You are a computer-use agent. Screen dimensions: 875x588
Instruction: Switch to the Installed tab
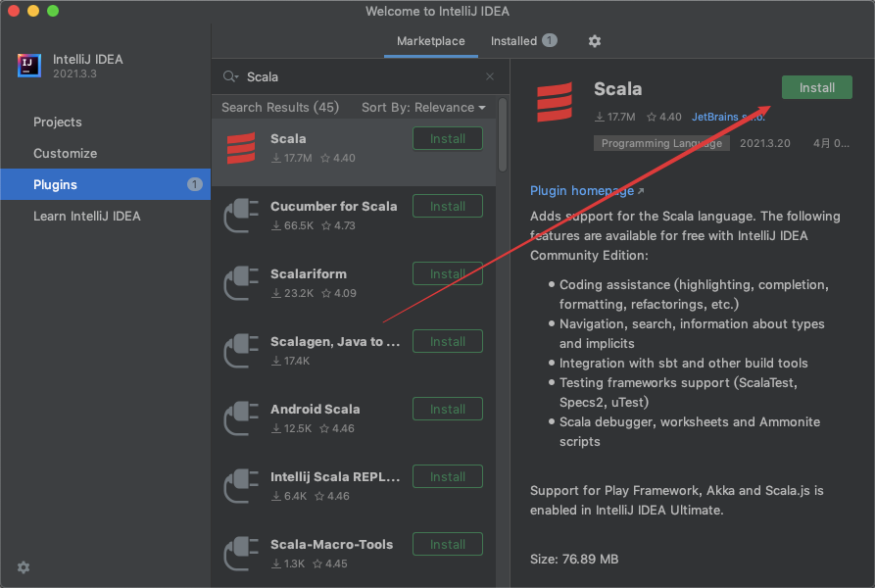(x=514, y=41)
